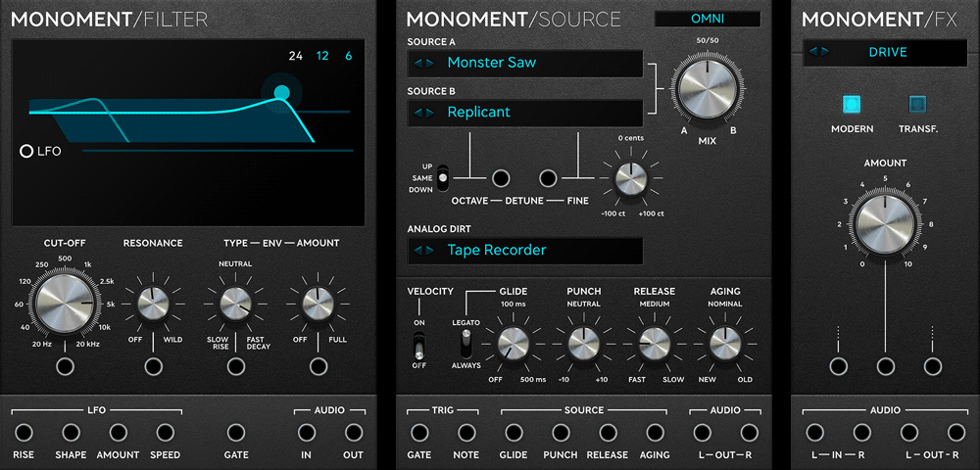Click the Source PUNCH CV jack
The image size is (980, 470).
(561, 433)
